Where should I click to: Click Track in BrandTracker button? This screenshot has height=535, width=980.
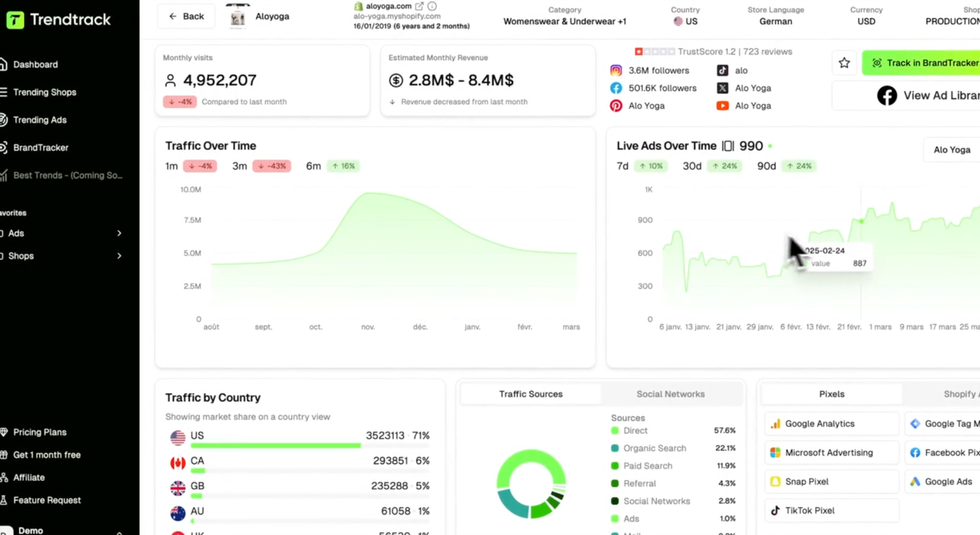(x=922, y=63)
